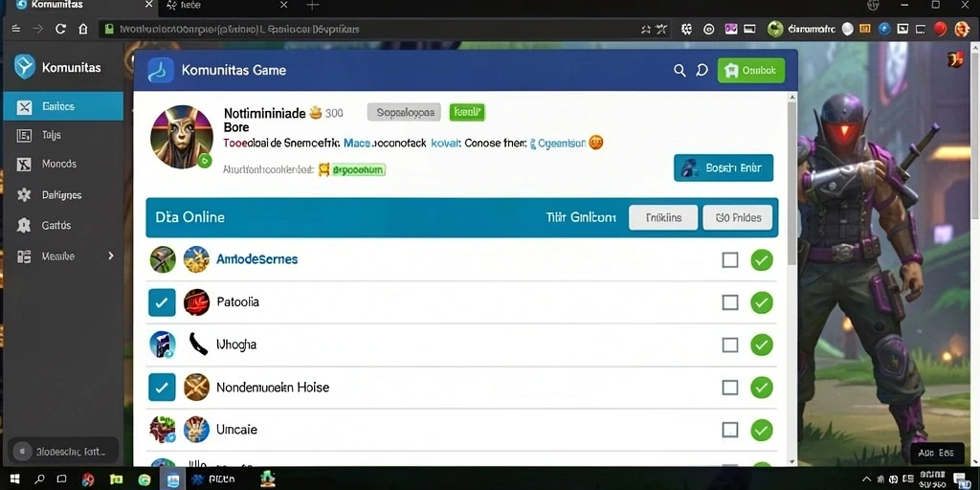The image size is (980, 490).
Task: Open the Windows Start menu
Action: (x=15, y=479)
